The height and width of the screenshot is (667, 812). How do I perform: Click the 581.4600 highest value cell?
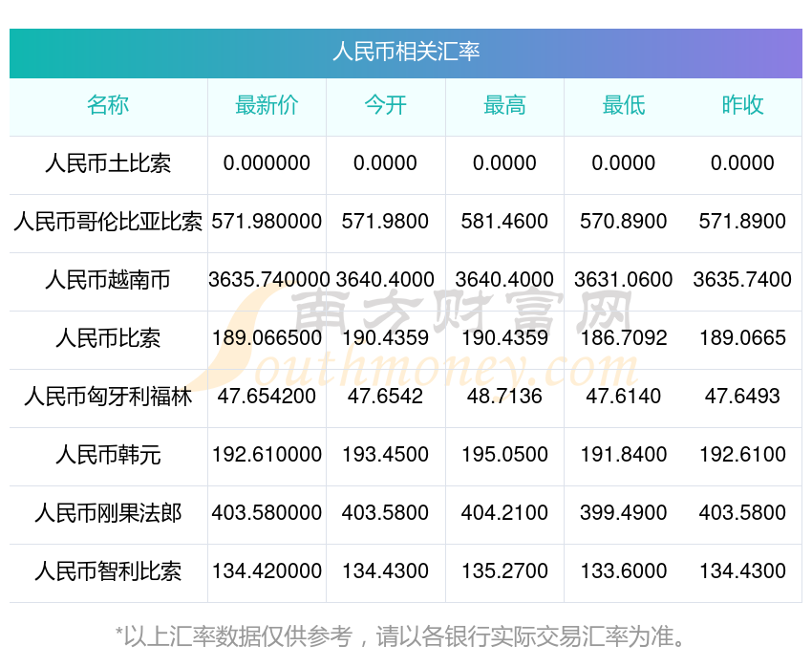(x=504, y=222)
